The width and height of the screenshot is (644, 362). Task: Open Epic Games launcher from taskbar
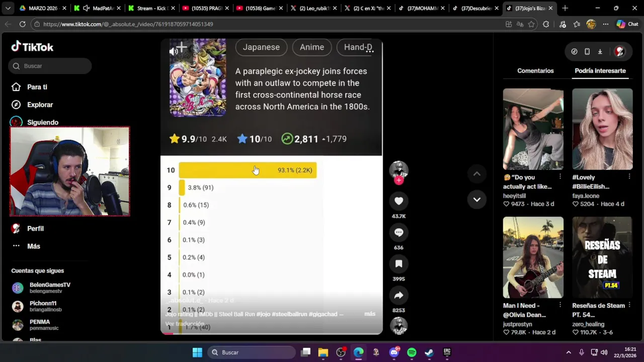(447, 352)
